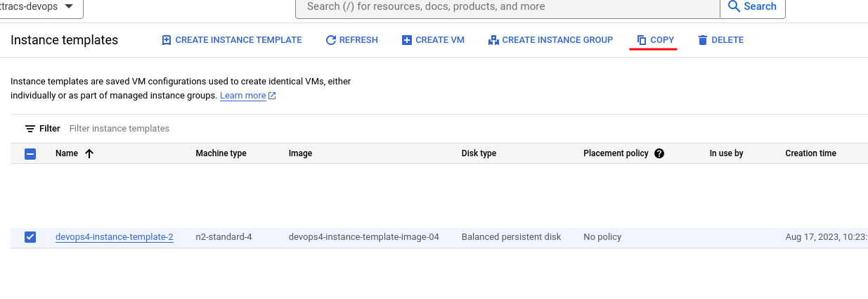Click the Filter list icon
868x299 pixels.
coord(30,129)
